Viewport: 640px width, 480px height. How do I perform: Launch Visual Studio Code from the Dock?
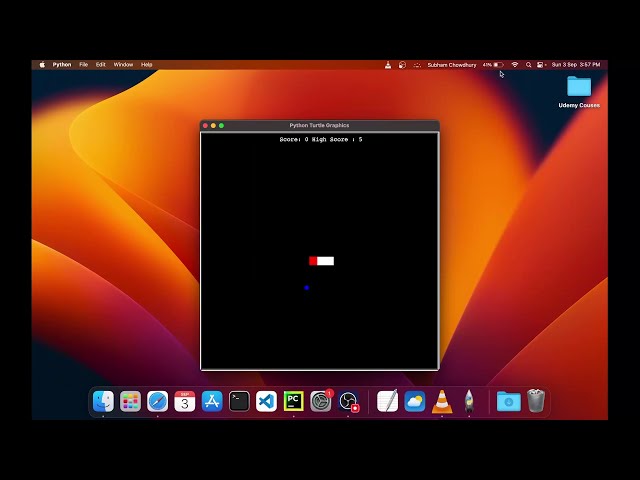[266, 401]
